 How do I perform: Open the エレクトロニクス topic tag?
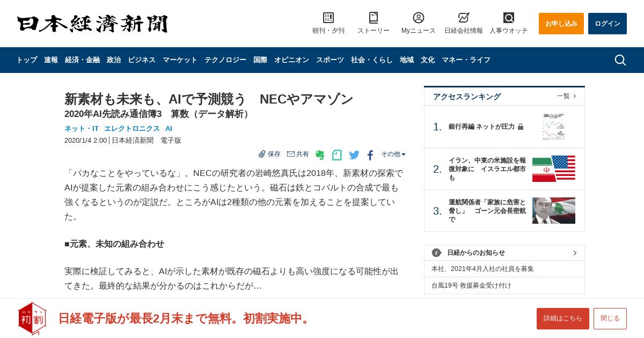click(132, 129)
